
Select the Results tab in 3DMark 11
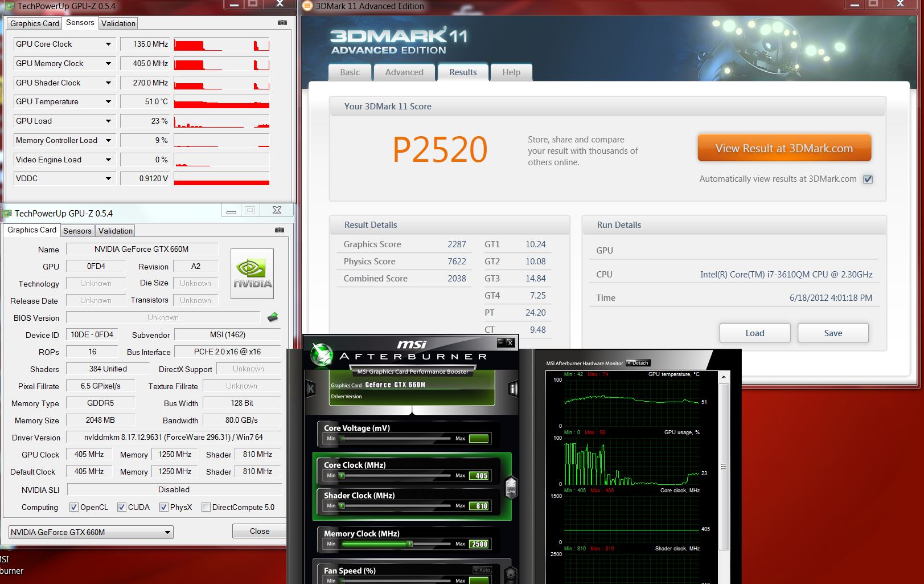pos(463,72)
